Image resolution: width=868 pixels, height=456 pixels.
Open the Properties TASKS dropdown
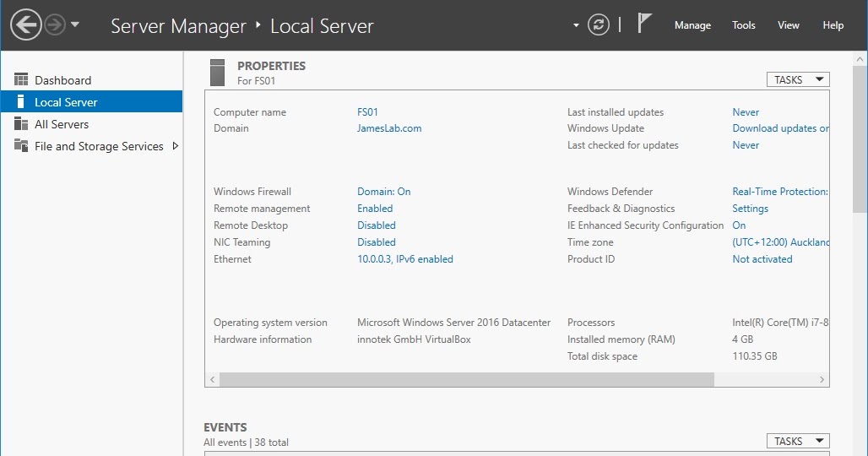798,79
